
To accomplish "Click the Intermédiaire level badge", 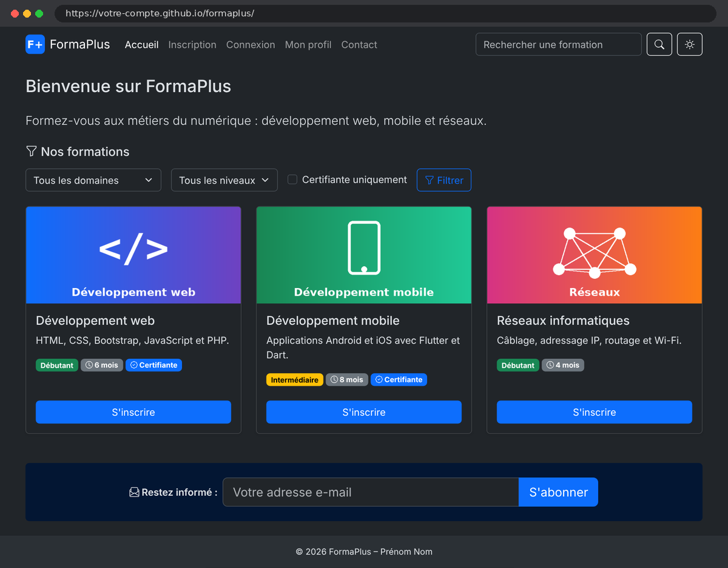I will pyautogui.click(x=295, y=379).
